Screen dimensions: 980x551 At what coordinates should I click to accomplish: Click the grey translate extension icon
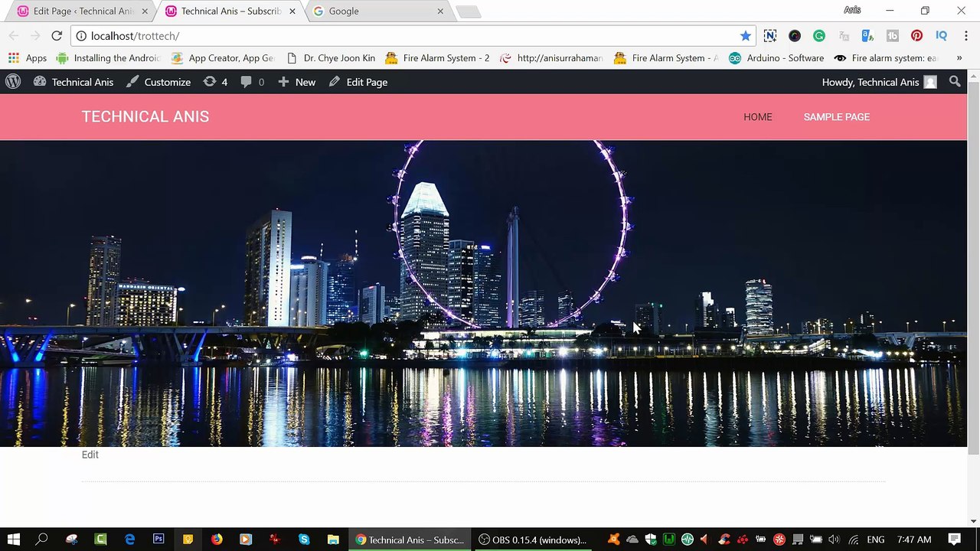coord(844,36)
